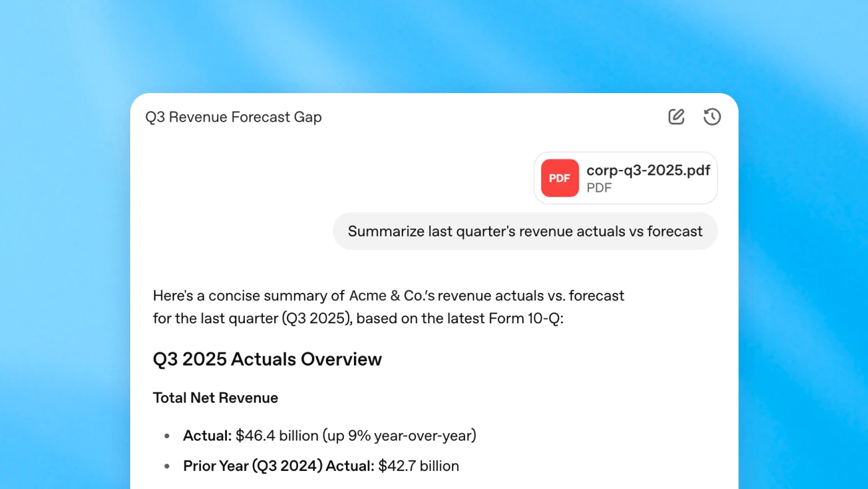Select the chat title Q3 Revenue Forecast Gap

tap(234, 117)
